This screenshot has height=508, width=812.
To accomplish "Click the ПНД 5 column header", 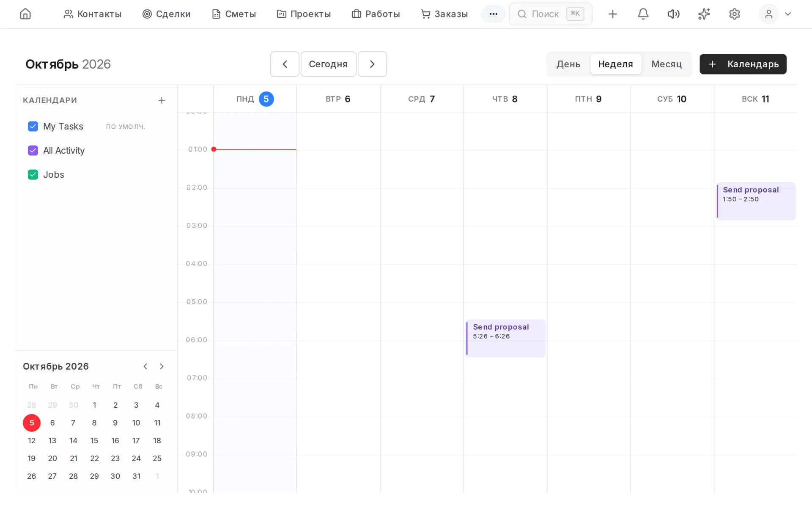I will [255, 99].
